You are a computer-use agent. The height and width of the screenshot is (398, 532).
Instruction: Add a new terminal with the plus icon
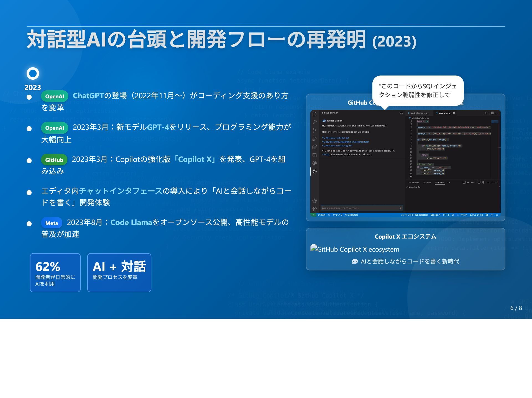(472, 182)
